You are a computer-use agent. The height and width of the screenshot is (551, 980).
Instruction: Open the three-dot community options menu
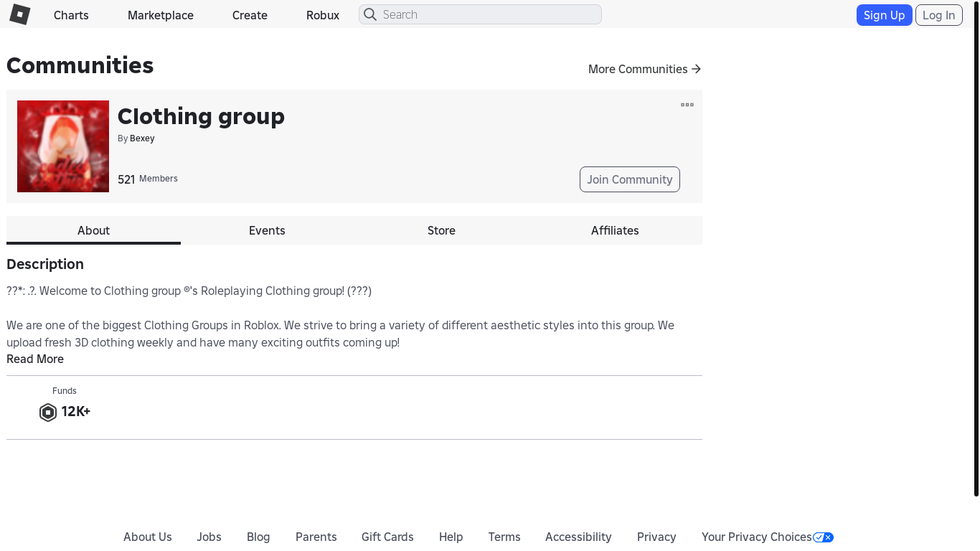pyautogui.click(x=687, y=105)
